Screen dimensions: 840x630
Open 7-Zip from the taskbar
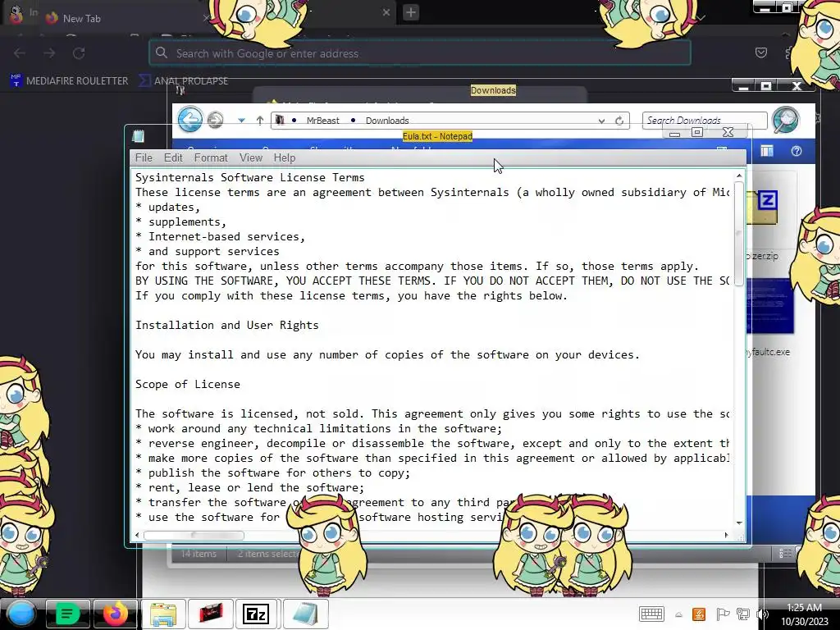coord(256,614)
